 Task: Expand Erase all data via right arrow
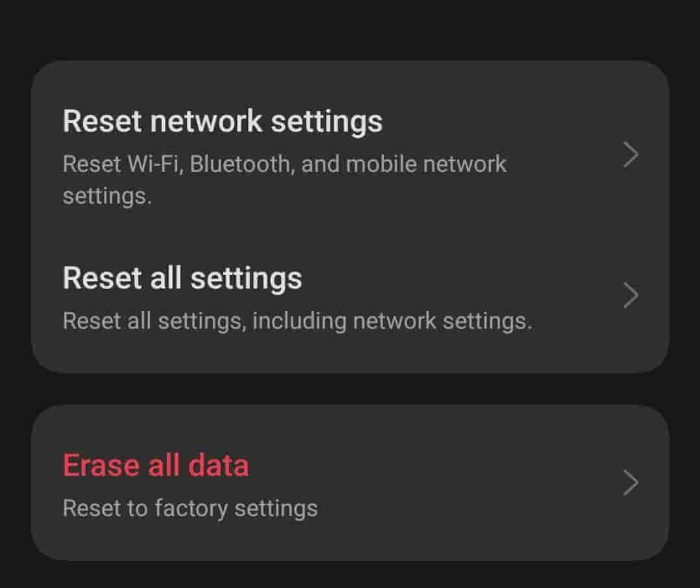[631, 483]
